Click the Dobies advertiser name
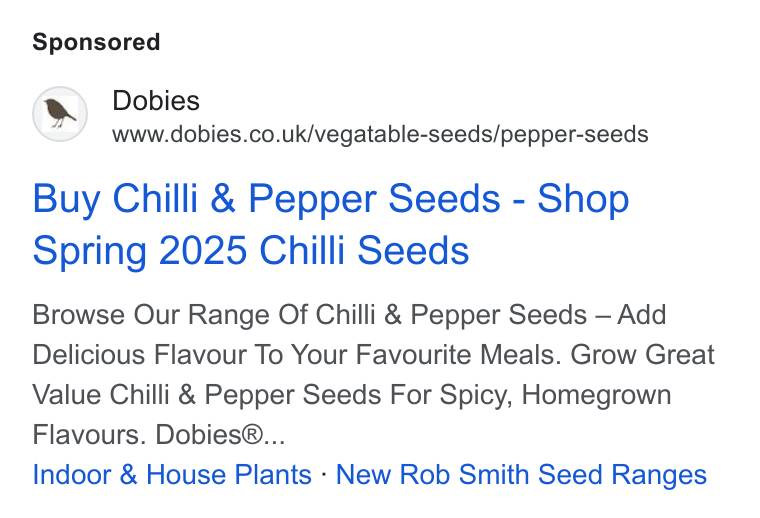Viewport: 760px width, 518px height. [156, 101]
